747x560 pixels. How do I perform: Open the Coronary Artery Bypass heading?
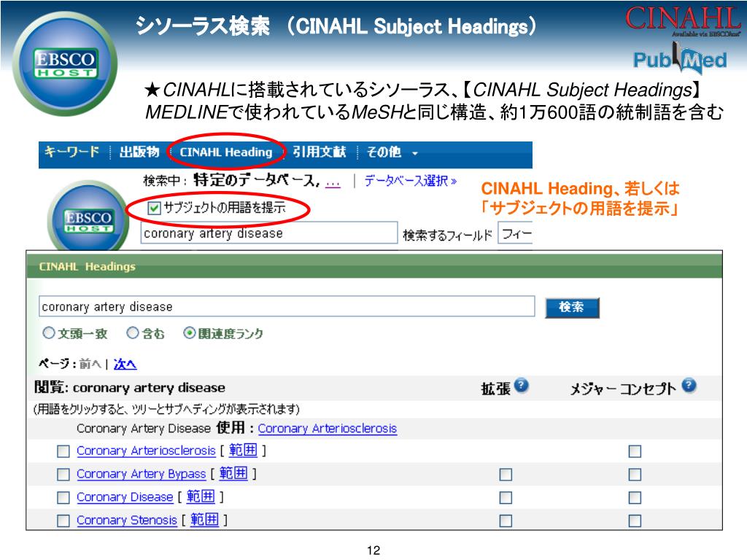[141, 474]
